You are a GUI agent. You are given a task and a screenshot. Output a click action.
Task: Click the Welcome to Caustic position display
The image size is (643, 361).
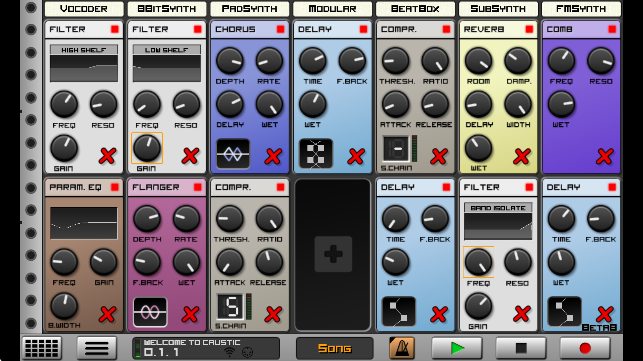coord(206,348)
